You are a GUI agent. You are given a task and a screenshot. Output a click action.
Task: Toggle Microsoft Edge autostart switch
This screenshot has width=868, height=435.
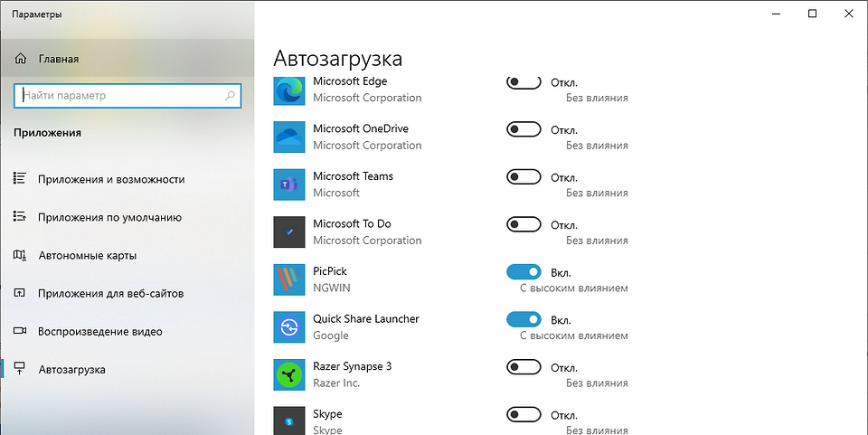click(x=524, y=82)
